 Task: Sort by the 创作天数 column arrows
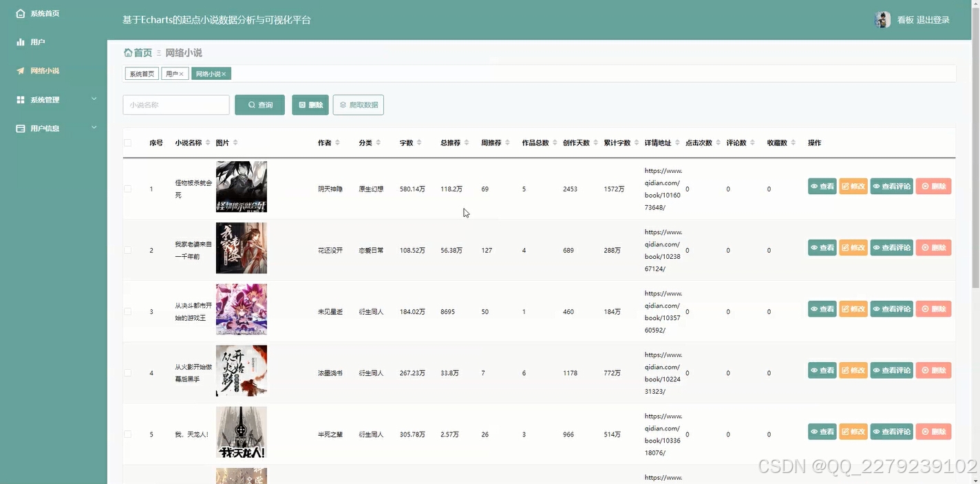pos(596,143)
